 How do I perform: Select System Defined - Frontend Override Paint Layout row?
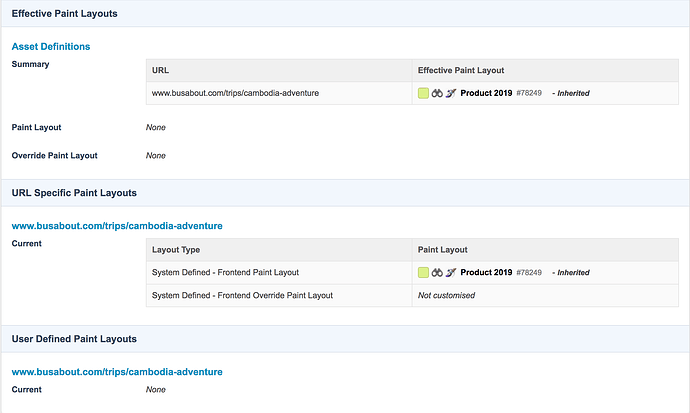click(242, 295)
